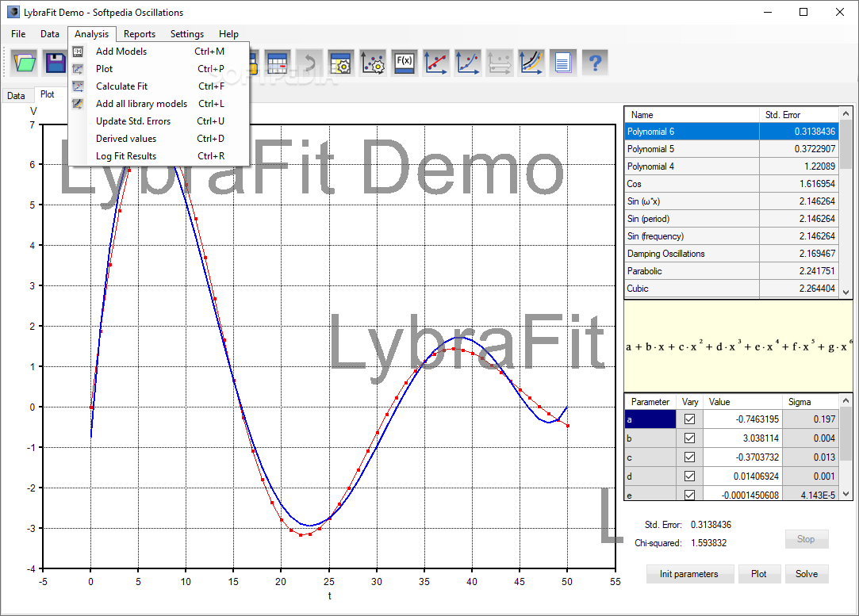Open plot settings scatter-gear icon
This screenshot has height=616, width=859.
pyautogui.click(x=373, y=63)
